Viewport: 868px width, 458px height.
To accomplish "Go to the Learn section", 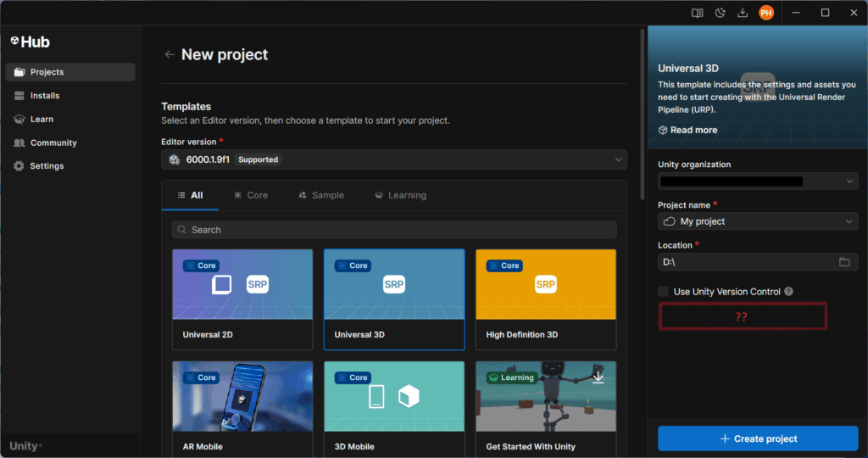I will [70, 119].
